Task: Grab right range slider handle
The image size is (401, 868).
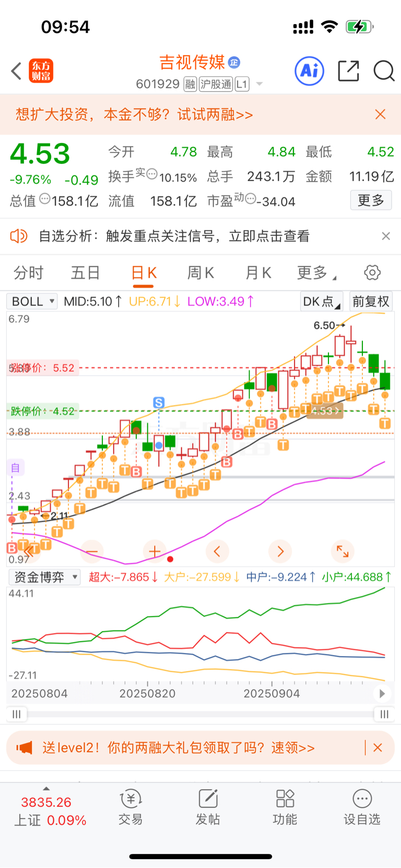Action: tap(384, 714)
